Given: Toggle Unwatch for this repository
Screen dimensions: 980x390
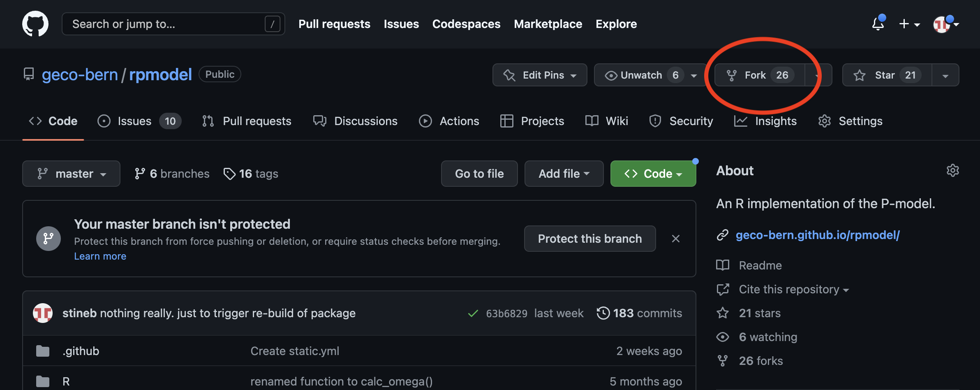Looking at the screenshot, I should click(x=641, y=75).
